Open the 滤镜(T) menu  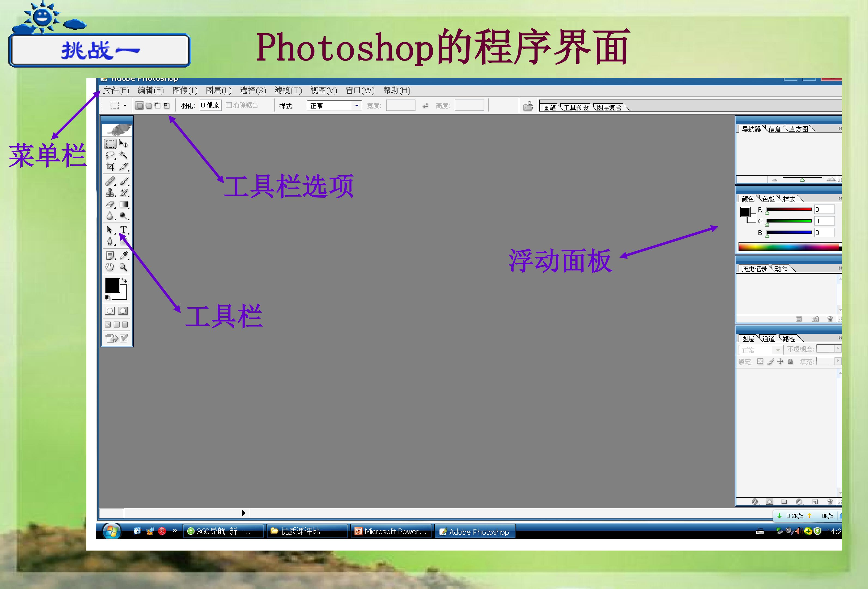click(x=288, y=91)
